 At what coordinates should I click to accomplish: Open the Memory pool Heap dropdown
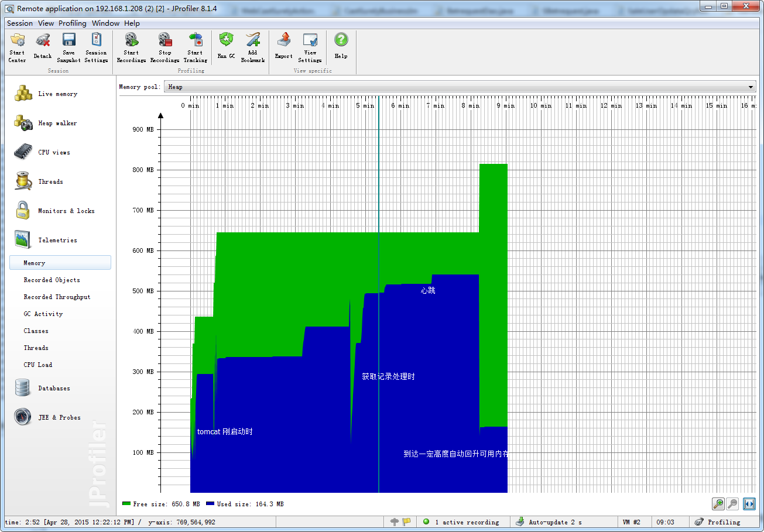point(460,87)
